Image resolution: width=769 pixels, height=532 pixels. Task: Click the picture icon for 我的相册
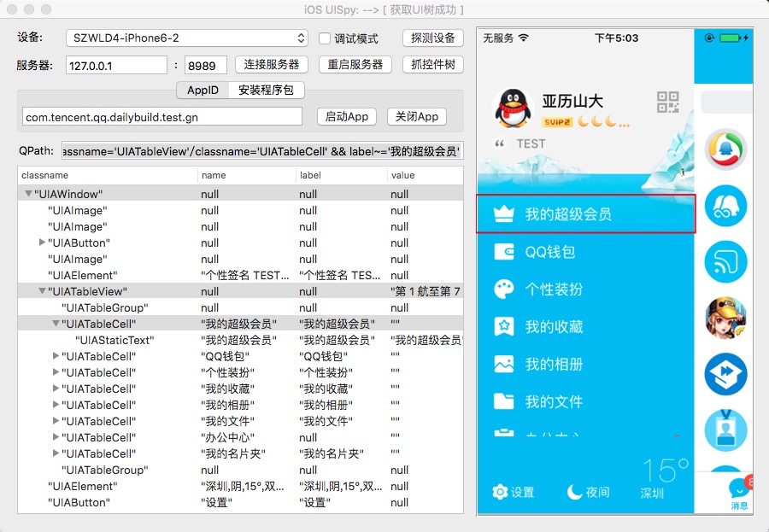click(504, 365)
